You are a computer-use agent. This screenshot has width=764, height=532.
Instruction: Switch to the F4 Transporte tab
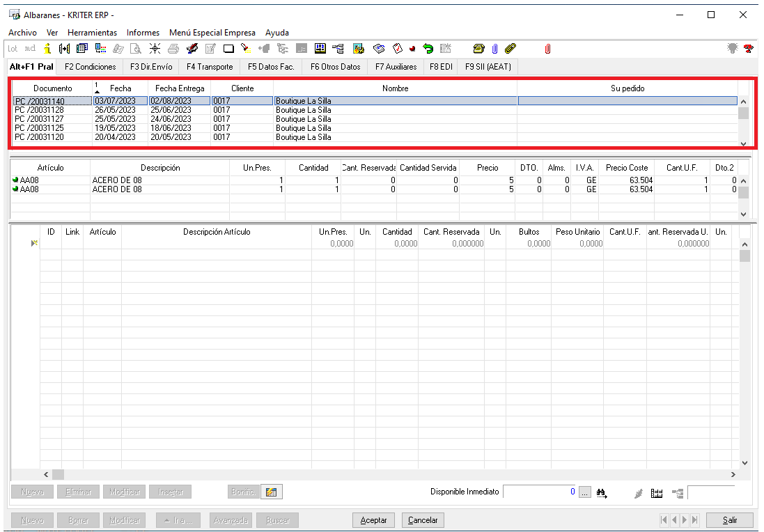point(209,67)
